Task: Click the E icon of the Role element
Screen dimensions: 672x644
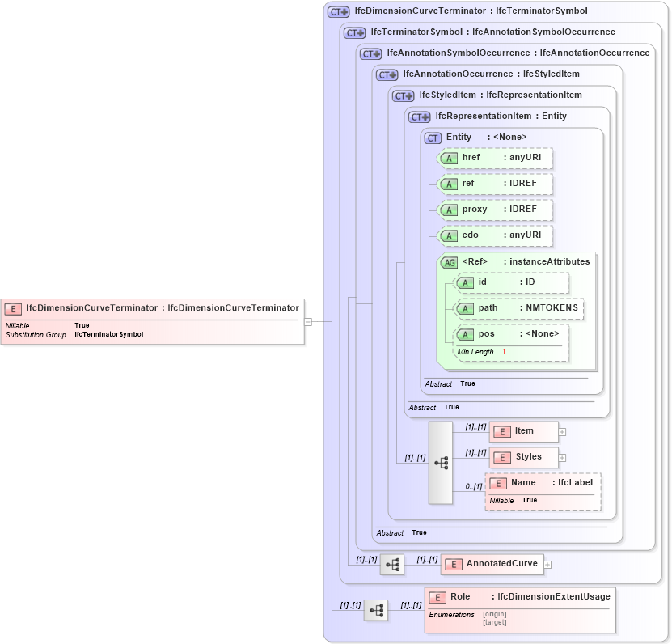Action: [x=437, y=597]
